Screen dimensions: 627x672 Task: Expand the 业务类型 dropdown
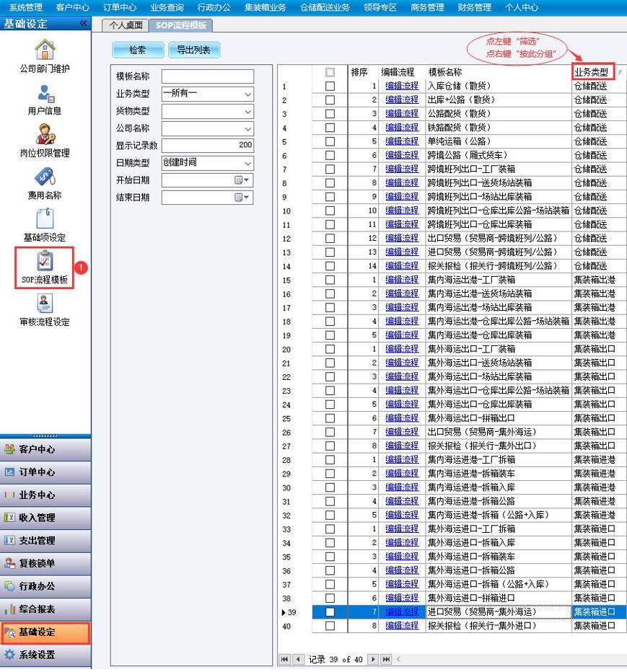tap(247, 94)
